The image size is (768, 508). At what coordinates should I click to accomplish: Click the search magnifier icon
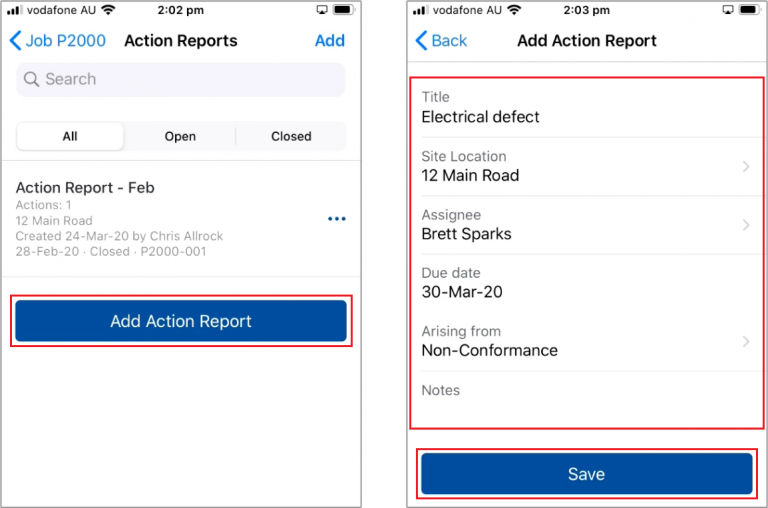(32, 80)
